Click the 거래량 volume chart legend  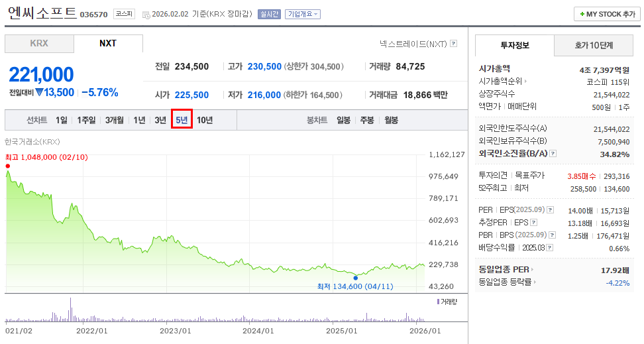click(x=447, y=302)
